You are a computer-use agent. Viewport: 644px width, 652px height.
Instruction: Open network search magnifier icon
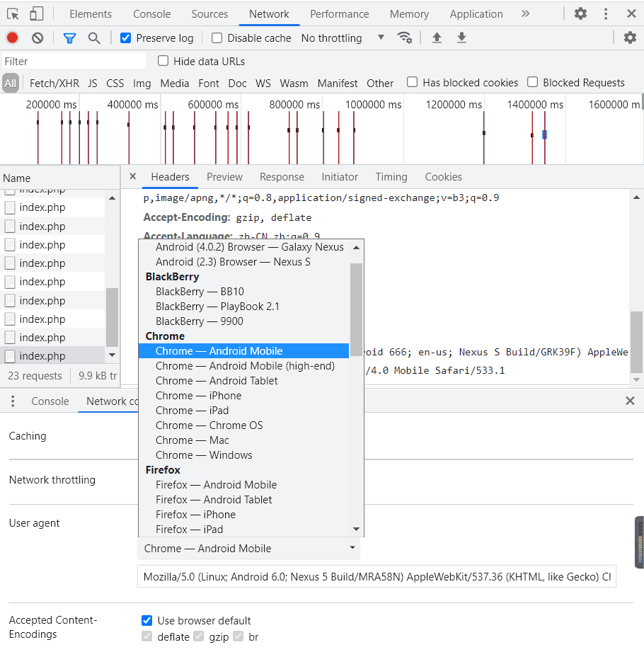[94, 38]
